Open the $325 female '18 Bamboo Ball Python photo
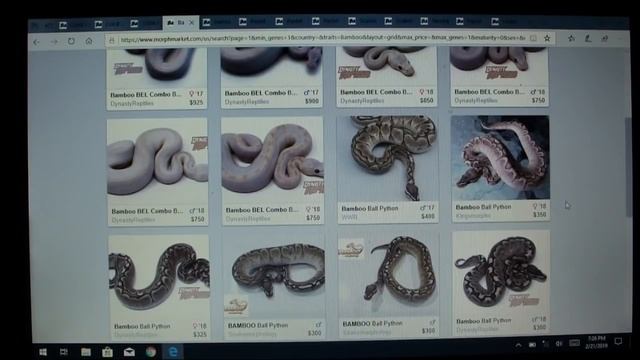 coord(159,277)
